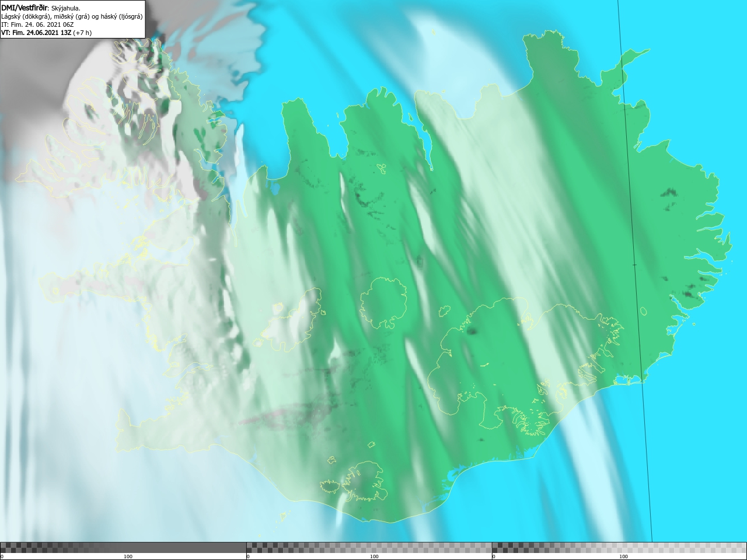Screen dimensions: 747x560
Task: Click the '100' label under the medium gray scale
Action: pyautogui.click(x=374, y=556)
